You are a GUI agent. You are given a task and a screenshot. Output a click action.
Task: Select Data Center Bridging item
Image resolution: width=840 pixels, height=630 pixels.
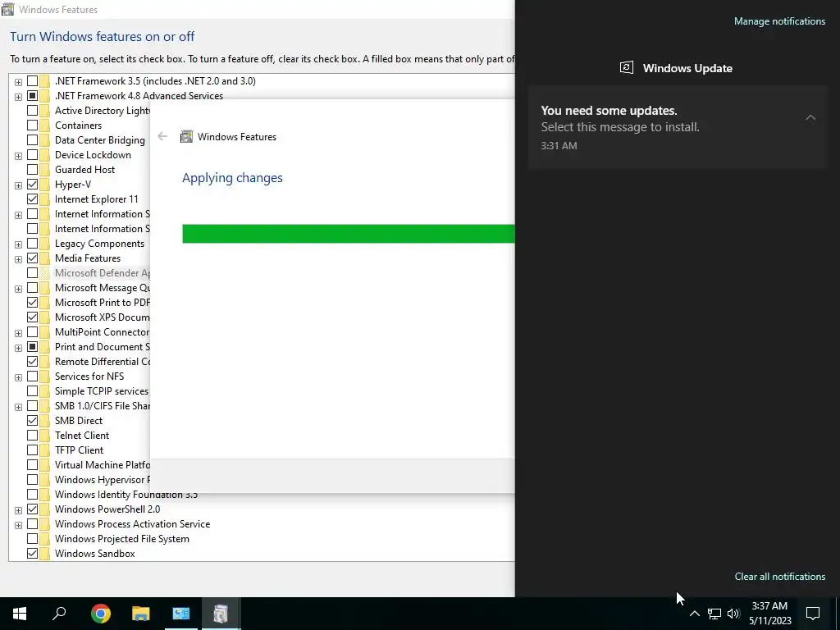[x=99, y=140]
